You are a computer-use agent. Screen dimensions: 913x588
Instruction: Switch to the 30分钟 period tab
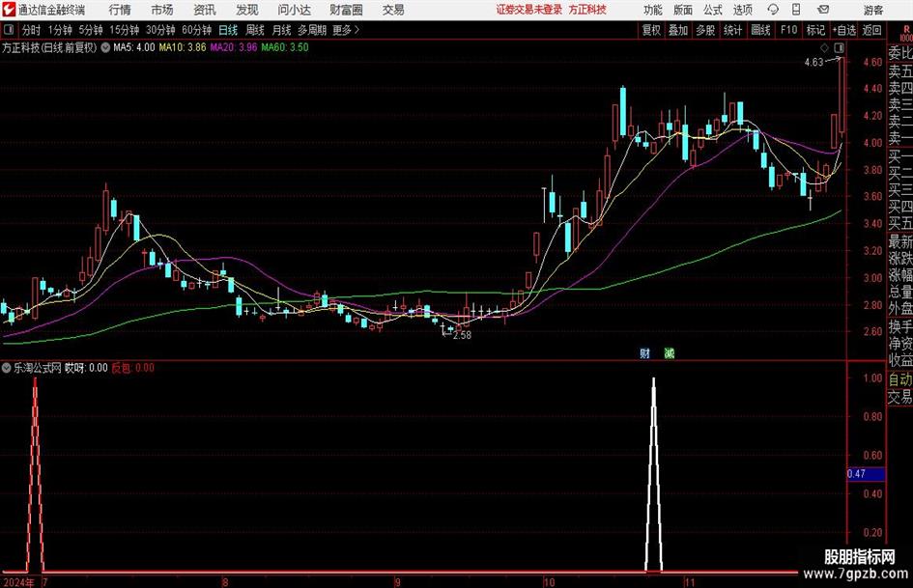click(x=160, y=30)
